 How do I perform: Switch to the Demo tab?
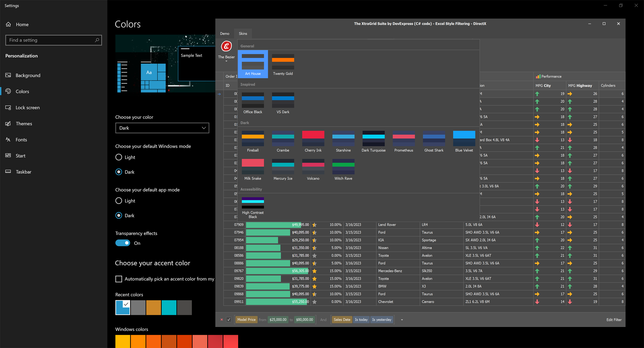point(225,33)
